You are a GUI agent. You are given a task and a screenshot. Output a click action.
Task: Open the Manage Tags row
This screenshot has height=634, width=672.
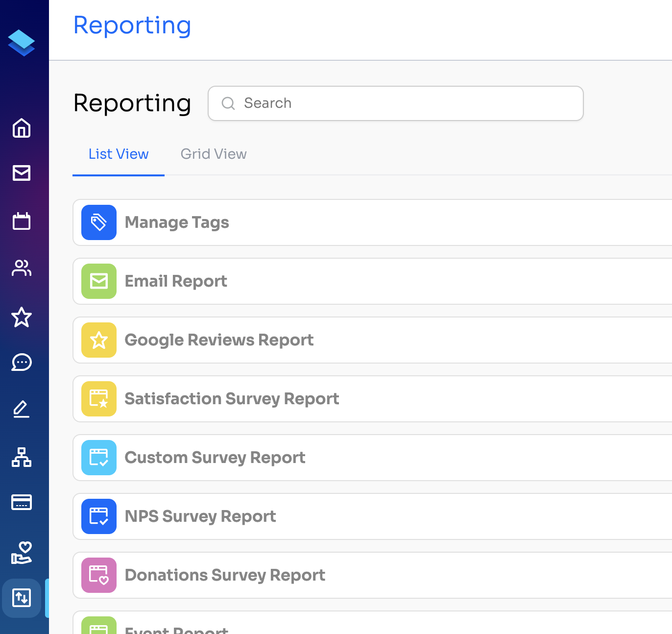[x=372, y=222]
